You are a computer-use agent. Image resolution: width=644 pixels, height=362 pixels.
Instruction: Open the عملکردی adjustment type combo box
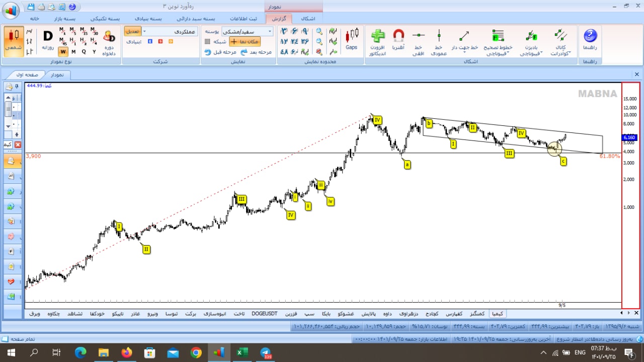[170, 31]
